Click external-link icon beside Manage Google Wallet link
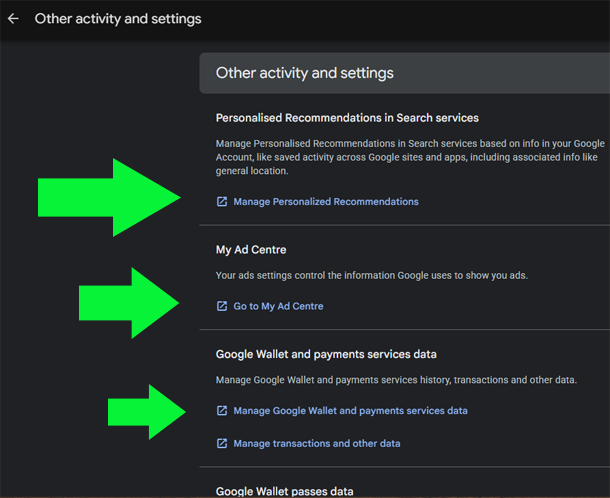The height and width of the screenshot is (498, 610). click(x=222, y=410)
